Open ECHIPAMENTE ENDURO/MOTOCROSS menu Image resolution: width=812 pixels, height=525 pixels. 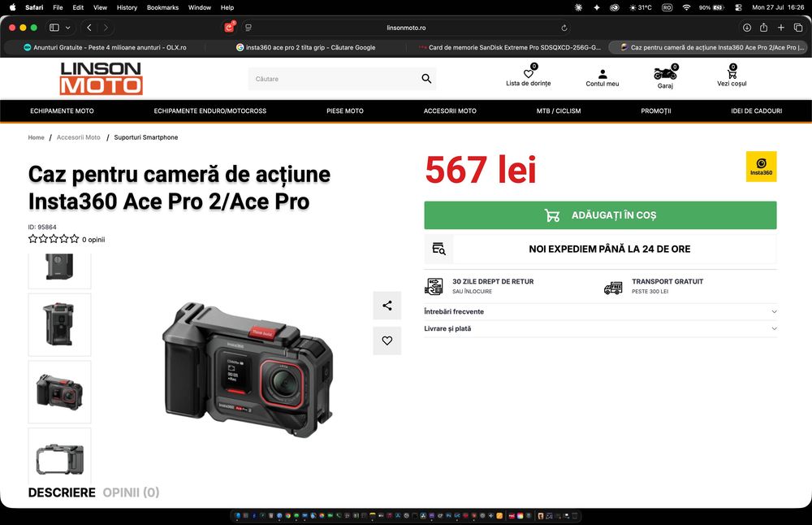point(209,111)
